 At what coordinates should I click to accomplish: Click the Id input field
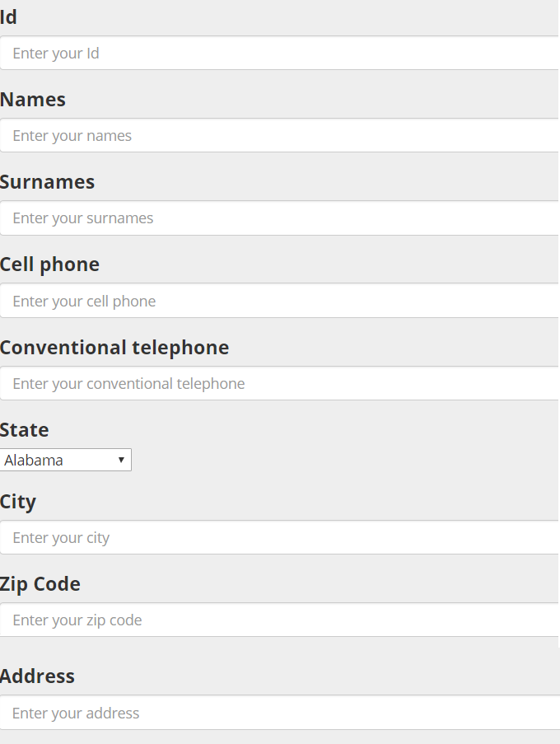(x=280, y=54)
